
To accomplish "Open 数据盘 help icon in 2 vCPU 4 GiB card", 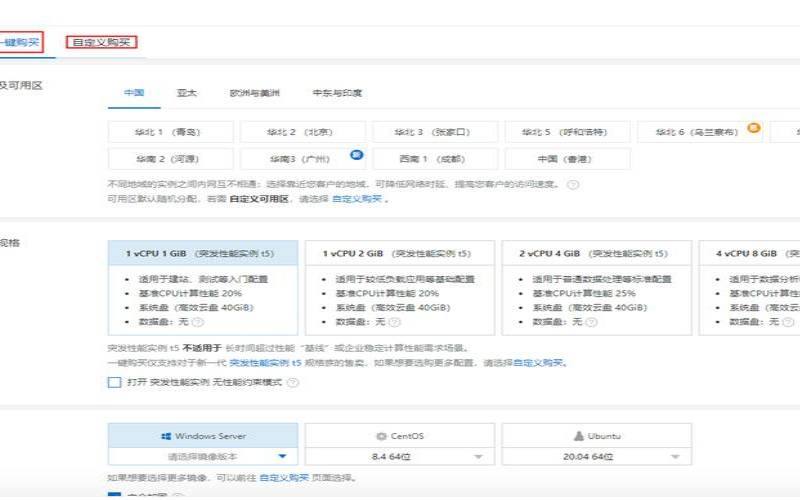I will coord(591,322).
